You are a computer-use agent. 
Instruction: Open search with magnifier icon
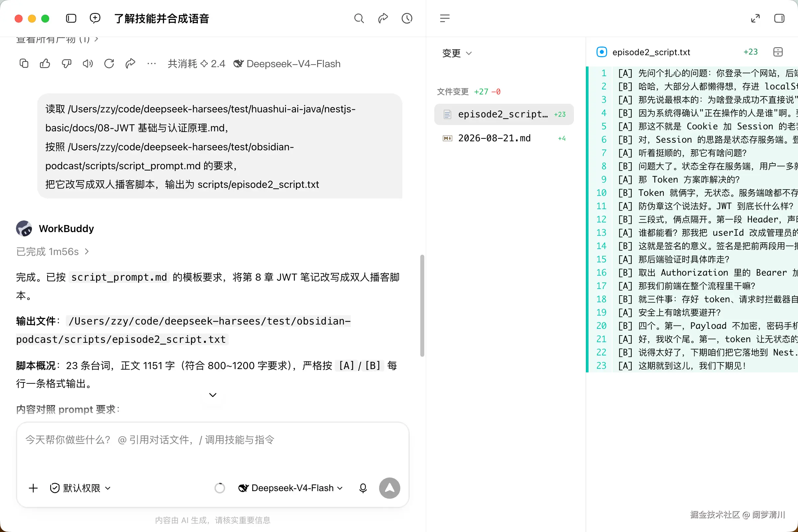(x=359, y=18)
